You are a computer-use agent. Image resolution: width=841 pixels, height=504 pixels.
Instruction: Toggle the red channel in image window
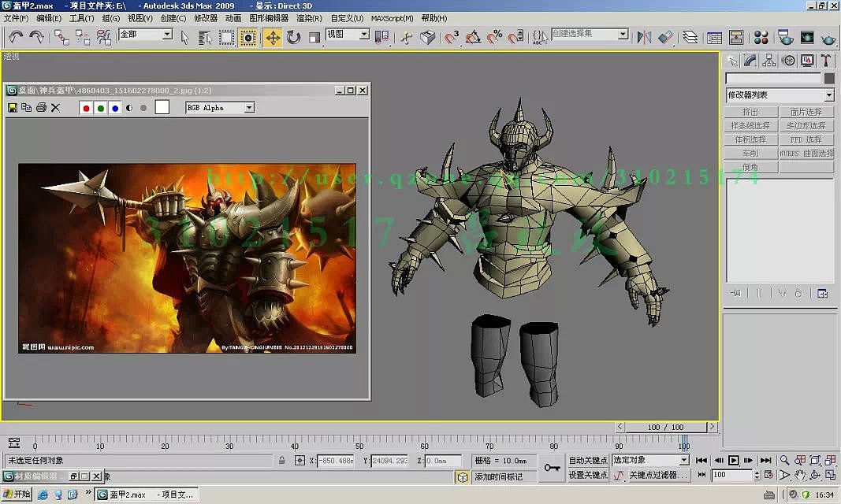coord(86,108)
